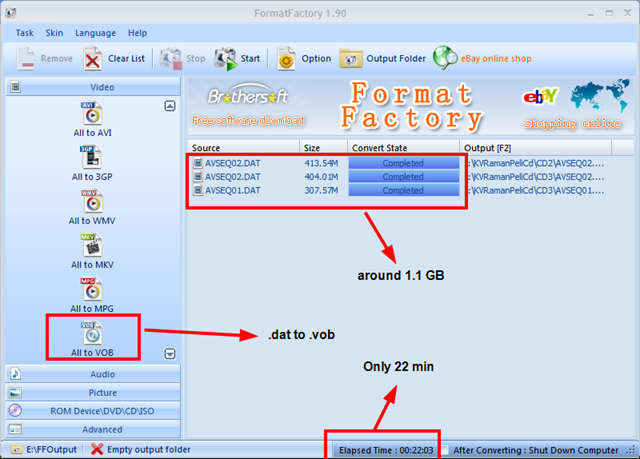Click the Source column header
This screenshot has width=640, height=459.
coord(244,148)
